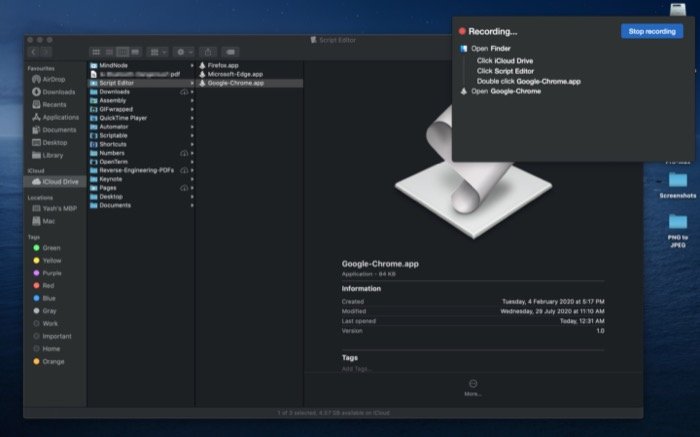Screen dimensions: 700x437
Task: Filter by the Gray tag
Action: pos(45,311)
